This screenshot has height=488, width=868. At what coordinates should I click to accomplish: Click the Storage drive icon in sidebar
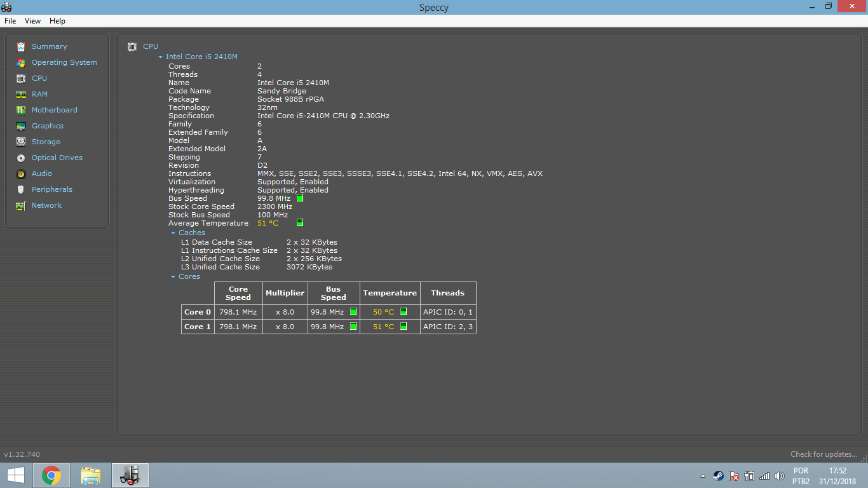tap(21, 142)
